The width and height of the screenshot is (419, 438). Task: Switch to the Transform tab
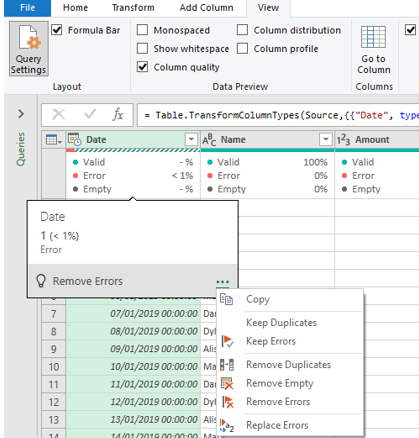[133, 8]
